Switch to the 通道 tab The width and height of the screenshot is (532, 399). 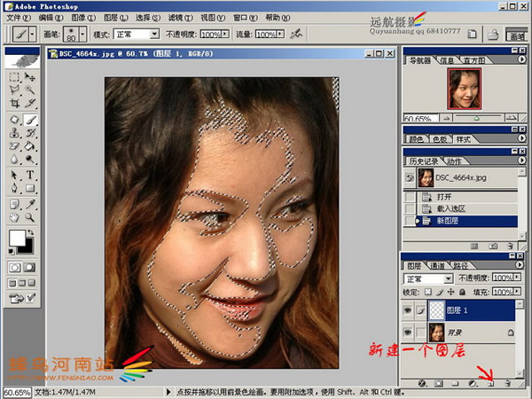pos(437,265)
